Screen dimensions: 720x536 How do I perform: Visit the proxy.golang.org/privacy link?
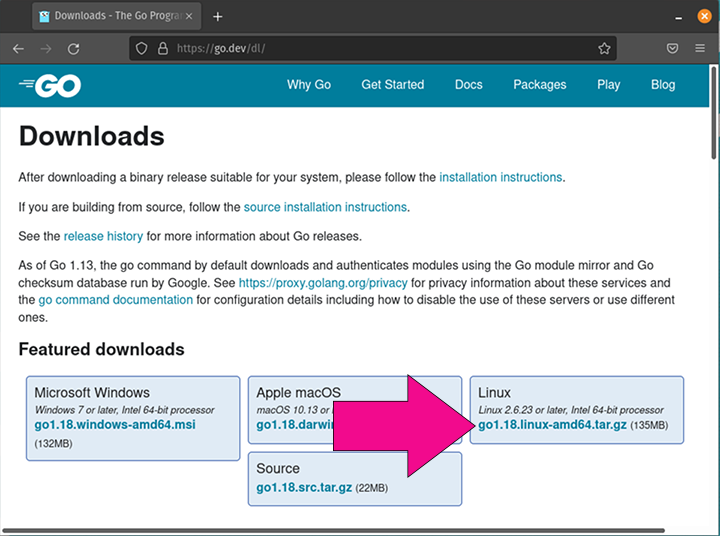(x=323, y=283)
